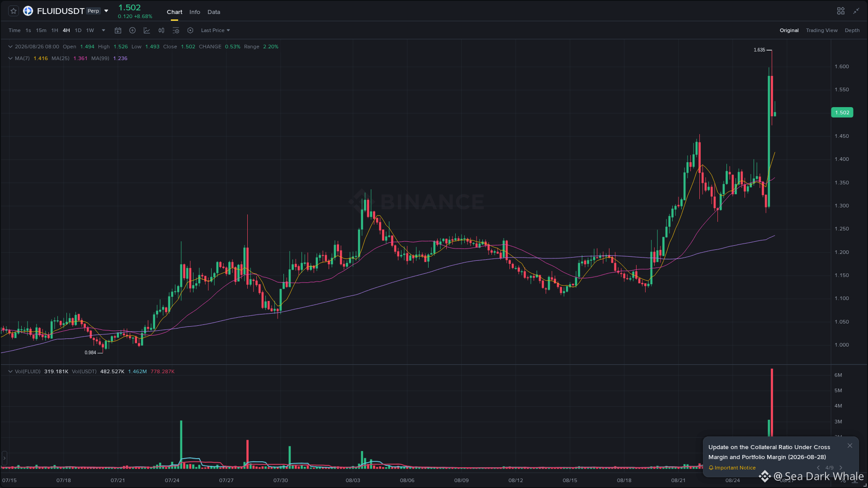Click the add comparison plus-circle icon
This screenshot has height=488, width=868.
click(132, 30)
